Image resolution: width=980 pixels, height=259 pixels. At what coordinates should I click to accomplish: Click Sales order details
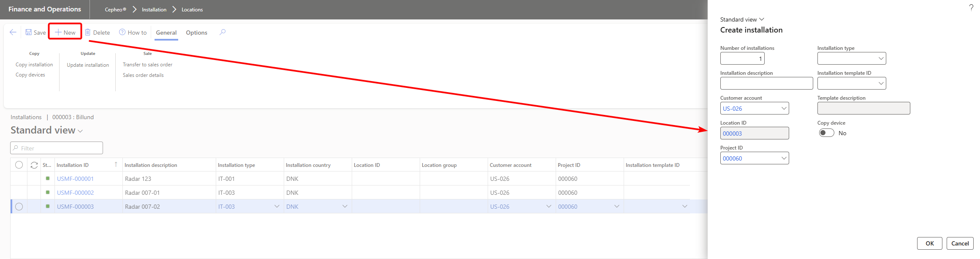[x=143, y=75]
